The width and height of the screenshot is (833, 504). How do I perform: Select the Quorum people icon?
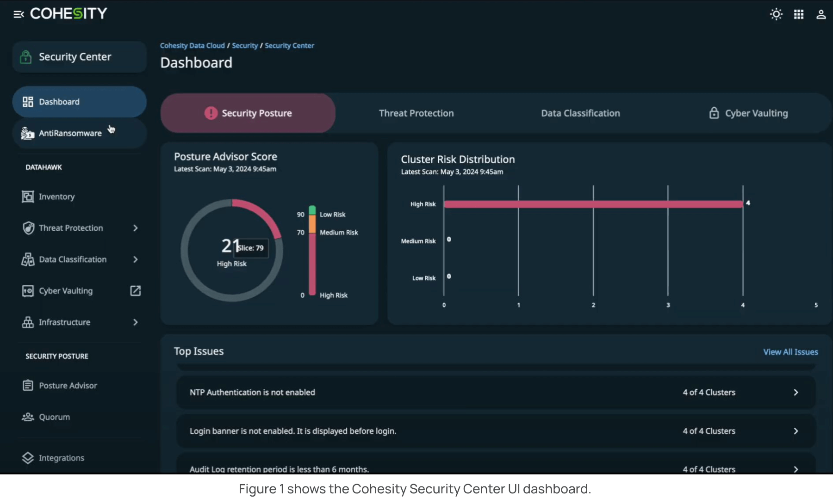[x=28, y=417]
